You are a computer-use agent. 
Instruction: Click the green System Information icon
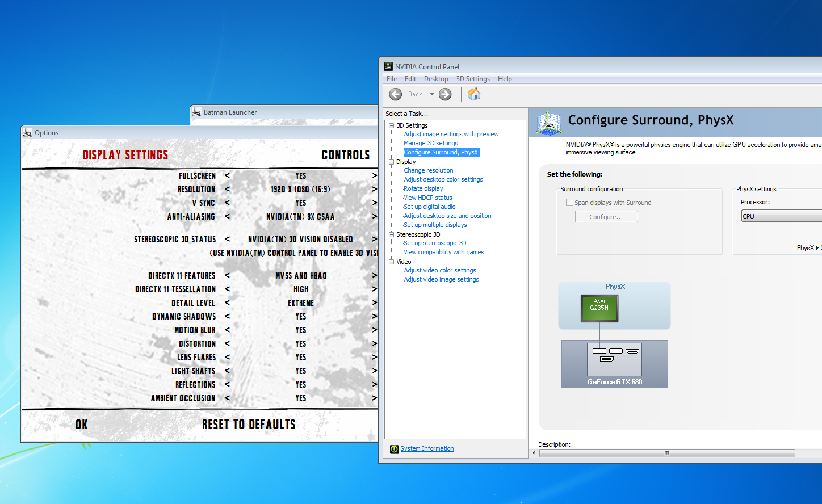[395, 449]
